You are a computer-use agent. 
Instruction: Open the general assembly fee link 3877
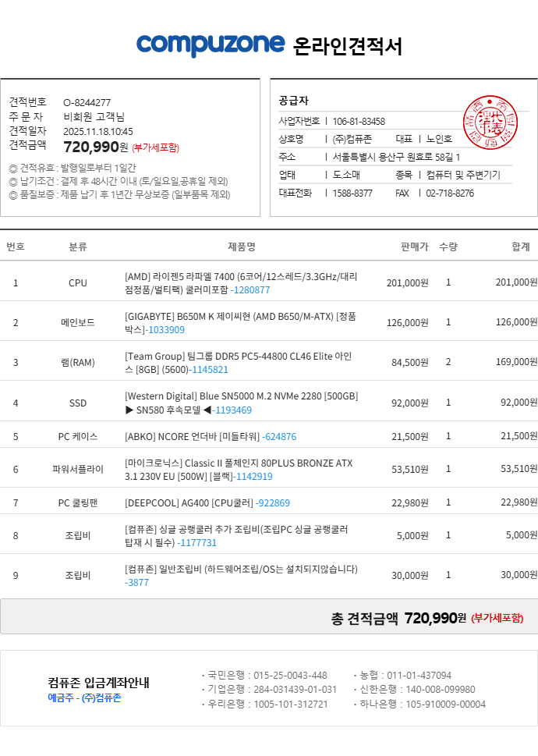coord(137,582)
